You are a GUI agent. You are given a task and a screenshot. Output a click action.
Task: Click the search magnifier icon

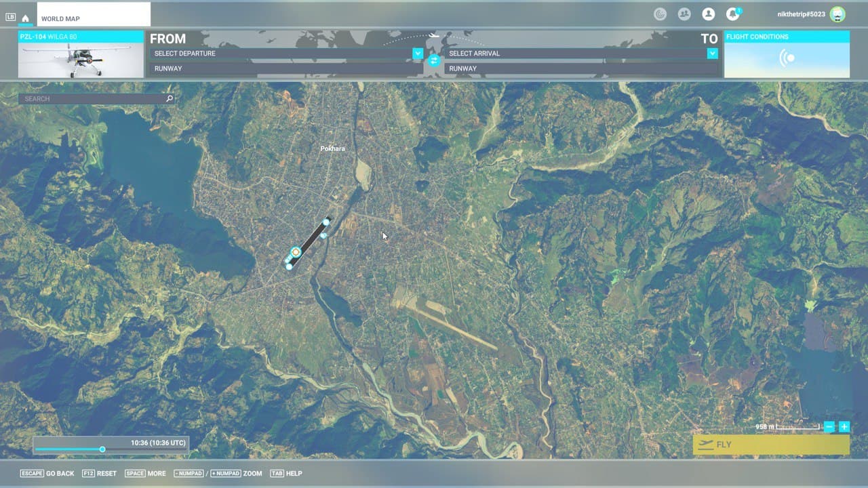170,99
